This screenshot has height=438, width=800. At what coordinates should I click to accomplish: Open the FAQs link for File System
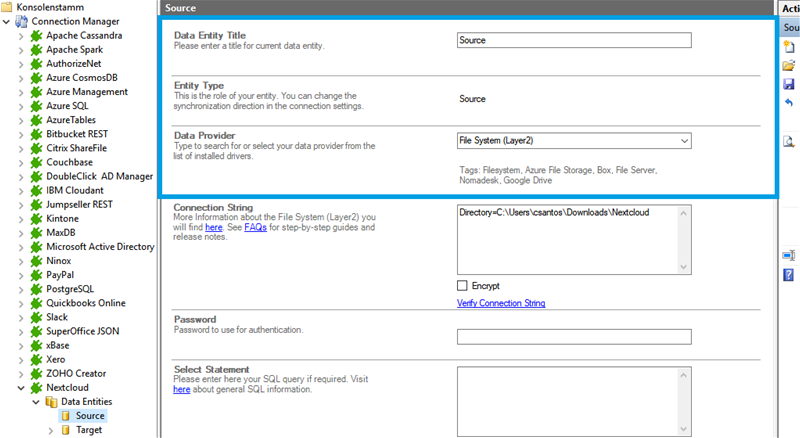pos(255,227)
